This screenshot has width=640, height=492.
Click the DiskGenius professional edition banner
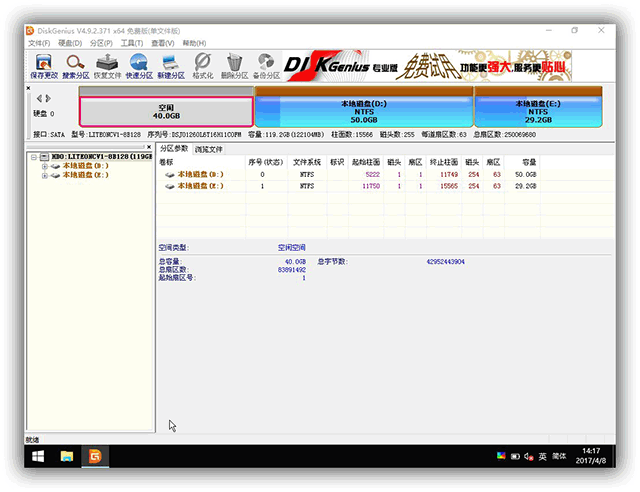(x=427, y=66)
